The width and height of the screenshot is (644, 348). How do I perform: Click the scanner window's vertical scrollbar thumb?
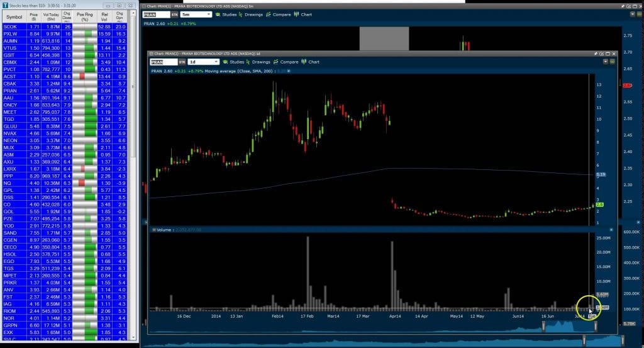coord(133,87)
